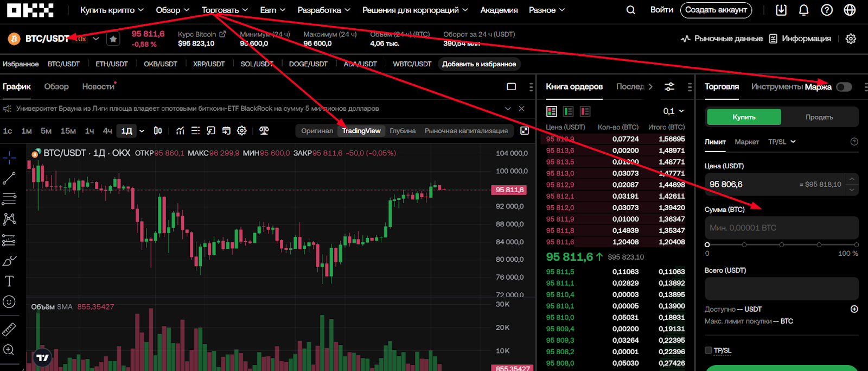
Task: Open the Инструменты tab
Action: (x=777, y=86)
